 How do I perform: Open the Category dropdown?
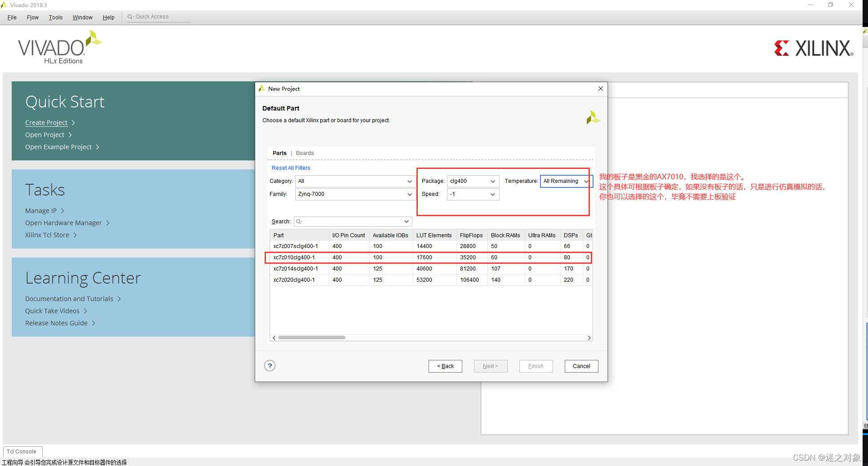pyautogui.click(x=355, y=181)
